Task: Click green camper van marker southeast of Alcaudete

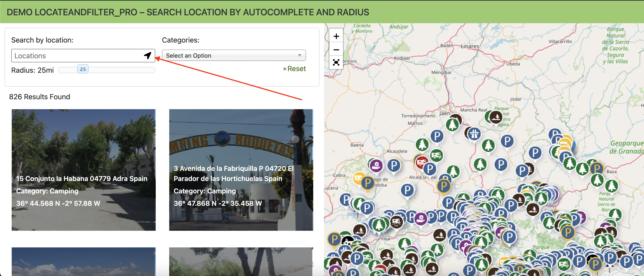Action: coord(437,155)
